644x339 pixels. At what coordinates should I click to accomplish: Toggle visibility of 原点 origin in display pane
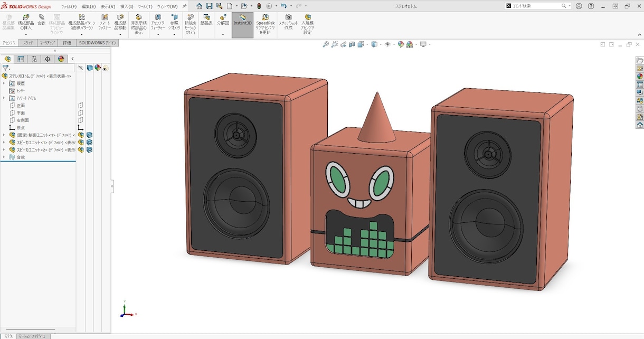[x=81, y=128]
